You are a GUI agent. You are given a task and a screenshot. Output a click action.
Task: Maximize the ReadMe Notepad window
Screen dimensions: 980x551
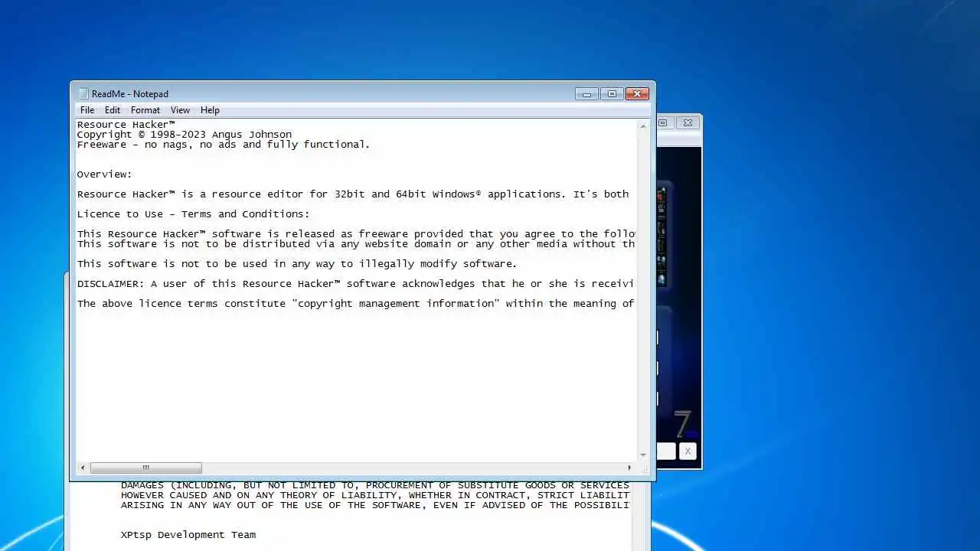tap(612, 94)
